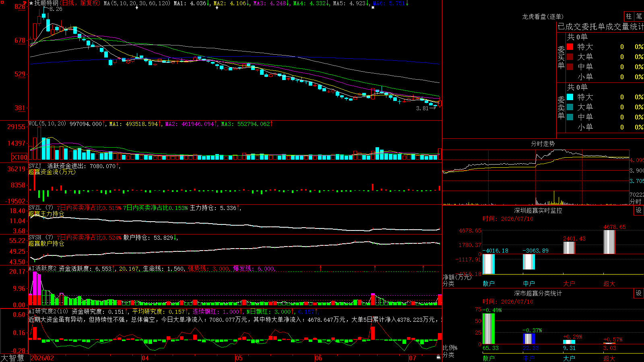Switch 龙虎看盘 to 柱 bar view

point(629,16)
